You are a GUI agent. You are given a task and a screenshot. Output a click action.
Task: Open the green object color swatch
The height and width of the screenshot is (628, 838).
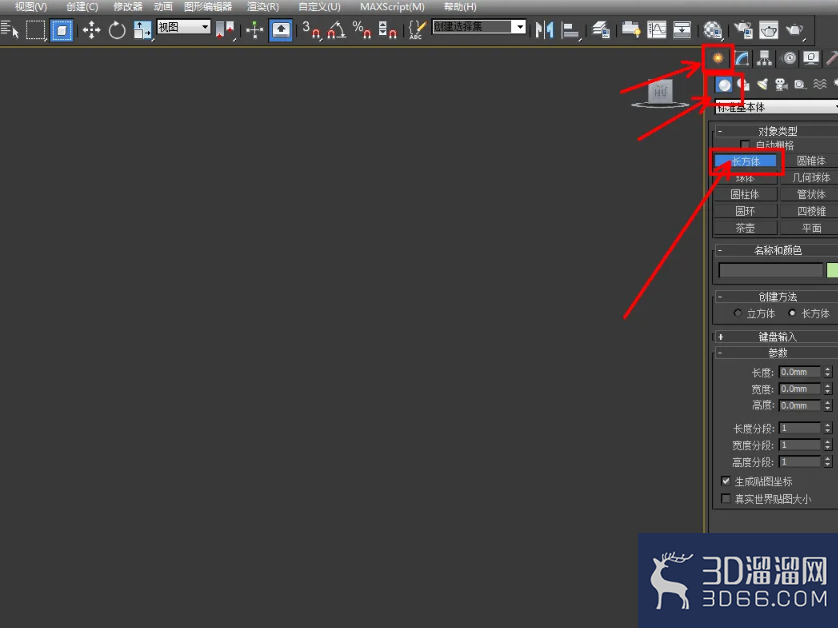[x=832, y=270]
